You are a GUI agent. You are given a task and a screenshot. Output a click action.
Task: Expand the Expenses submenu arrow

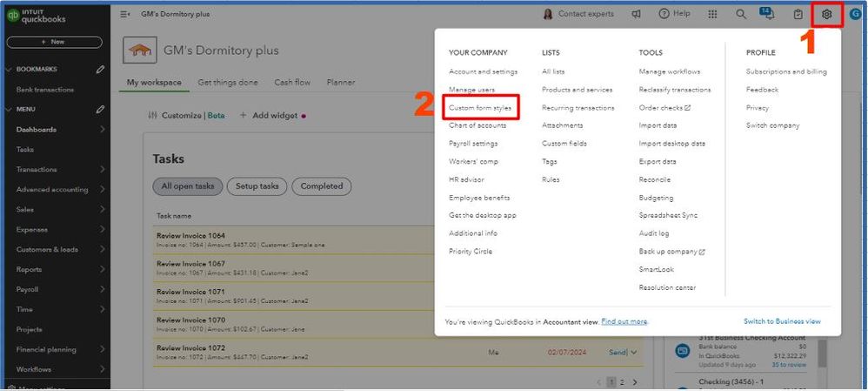[103, 230]
